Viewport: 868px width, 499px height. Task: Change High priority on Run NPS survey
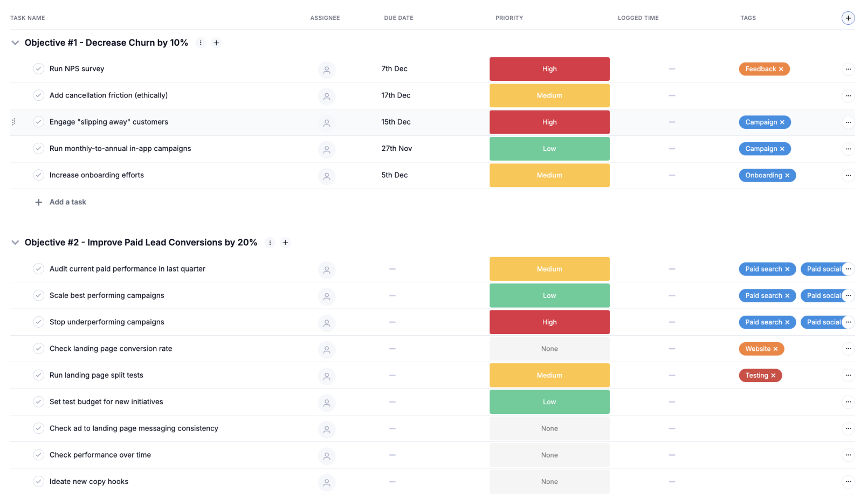tap(549, 69)
